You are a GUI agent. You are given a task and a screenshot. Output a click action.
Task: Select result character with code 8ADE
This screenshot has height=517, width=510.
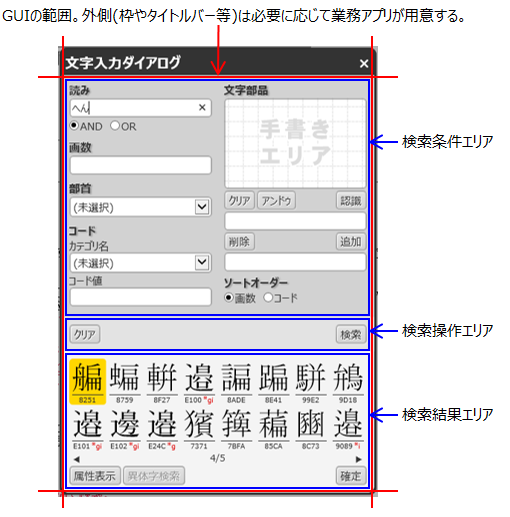point(236,382)
